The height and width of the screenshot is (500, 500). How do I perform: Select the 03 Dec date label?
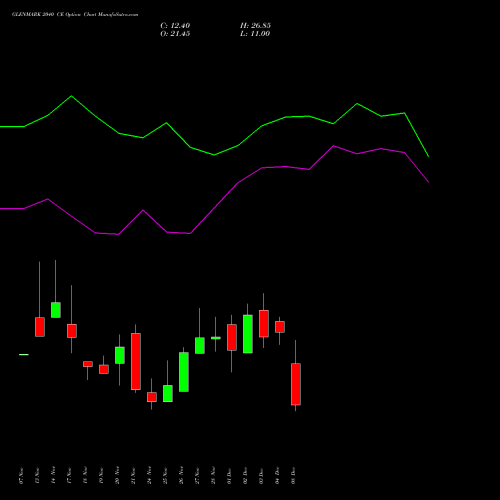coord(262,476)
